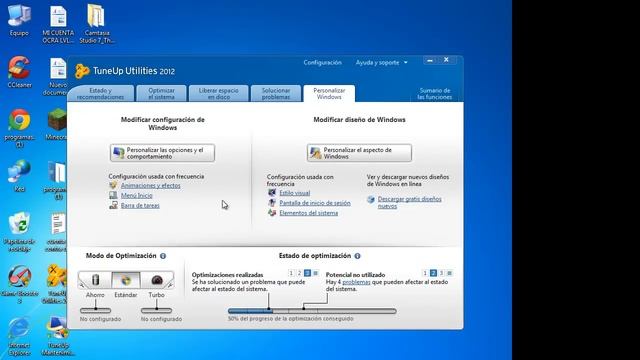The width and height of the screenshot is (640, 360).
Task: Click the Animaciones y efectos icon
Action: (x=113, y=185)
